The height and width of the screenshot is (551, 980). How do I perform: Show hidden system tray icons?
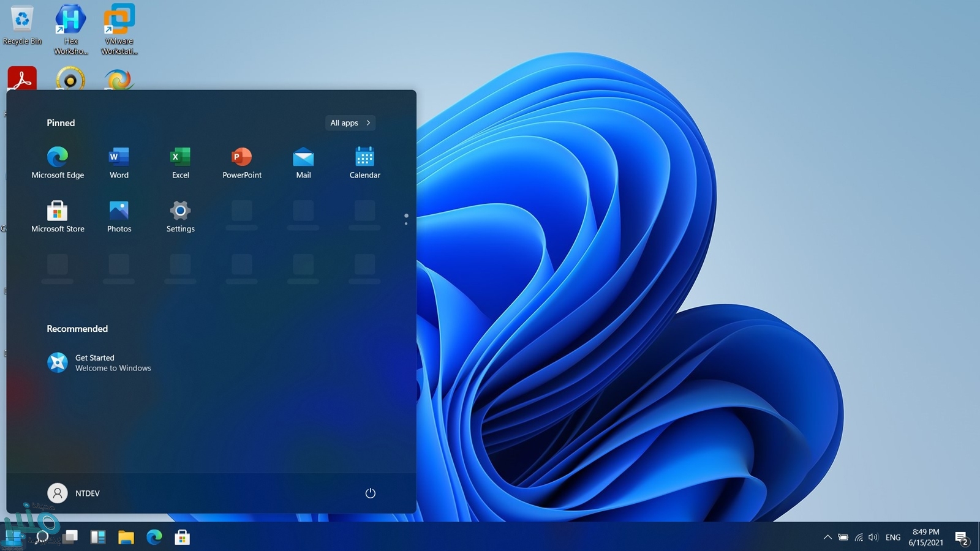[x=827, y=538]
